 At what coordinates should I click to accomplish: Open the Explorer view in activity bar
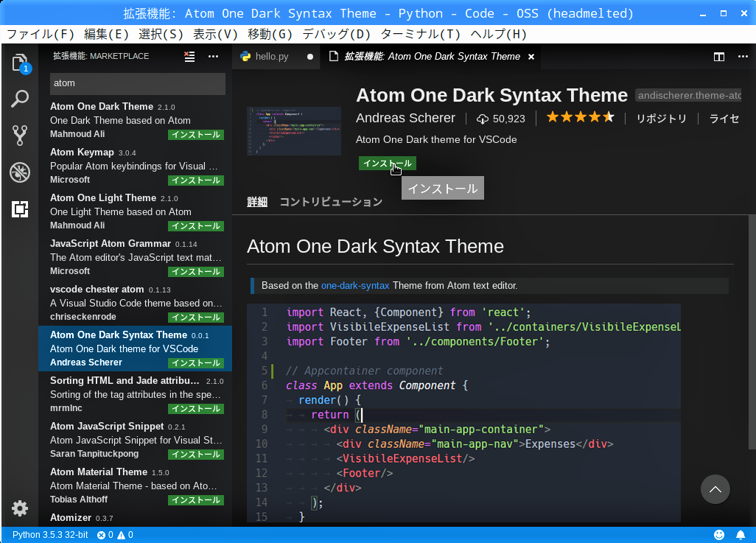[20, 63]
